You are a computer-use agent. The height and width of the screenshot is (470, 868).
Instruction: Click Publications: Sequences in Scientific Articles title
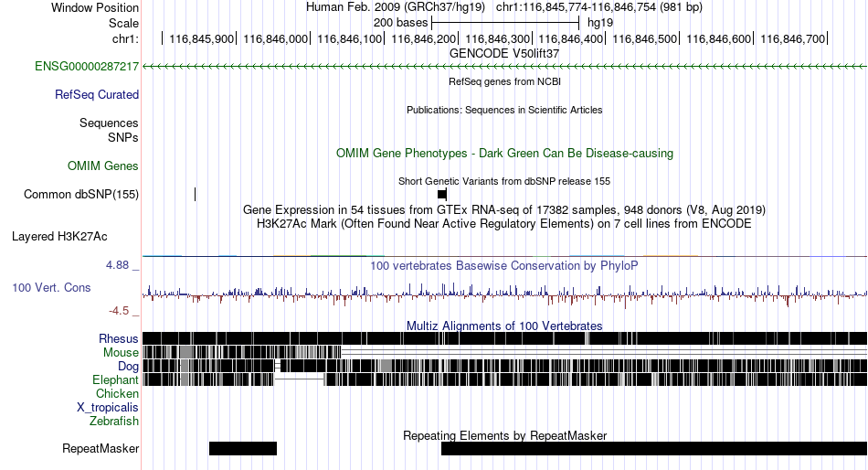pyautogui.click(x=504, y=110)
